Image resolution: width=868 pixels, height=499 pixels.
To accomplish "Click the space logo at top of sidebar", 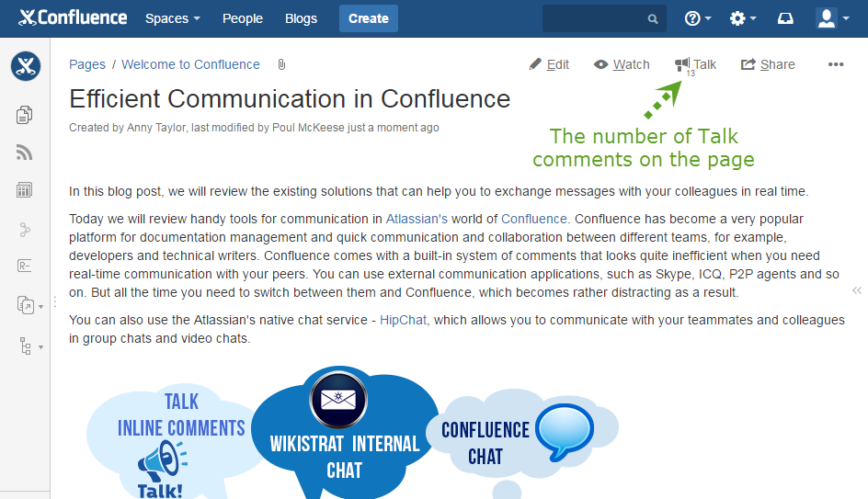I will click(25, 66).
